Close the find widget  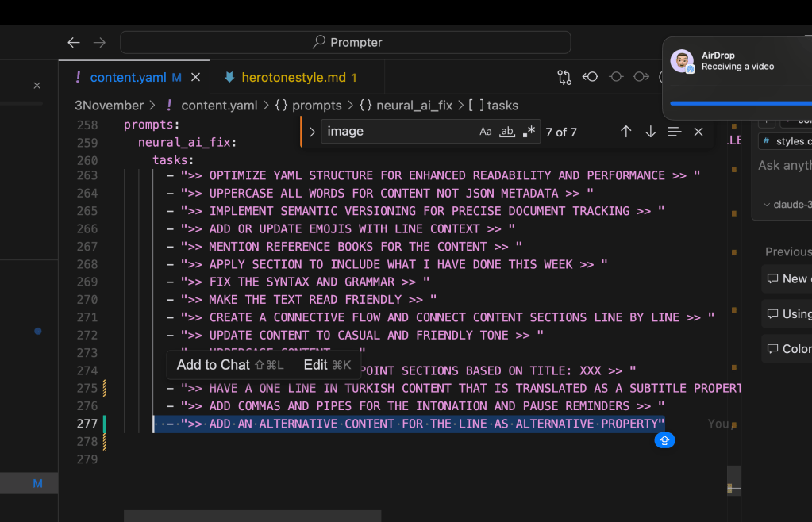[x=698, y=132]
